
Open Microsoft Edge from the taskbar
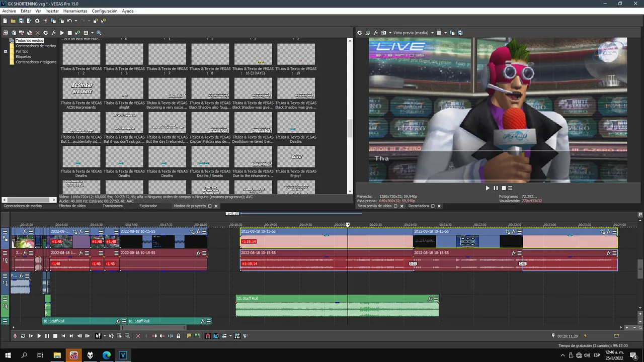coord(107,355)
